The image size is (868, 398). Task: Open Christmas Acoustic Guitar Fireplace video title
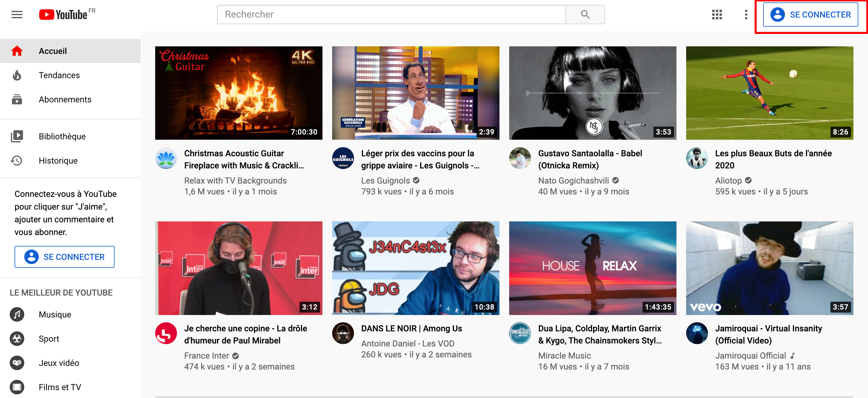coord(244,159)
